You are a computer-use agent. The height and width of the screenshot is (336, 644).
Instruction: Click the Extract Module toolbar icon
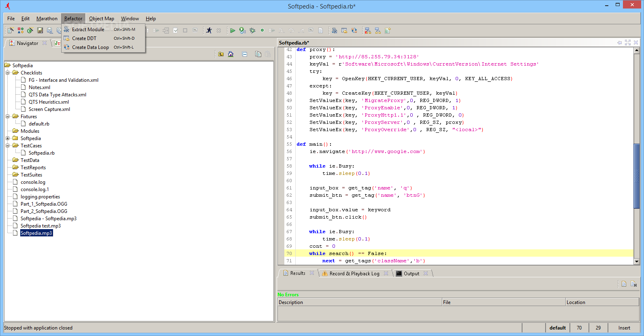[335, 30]
